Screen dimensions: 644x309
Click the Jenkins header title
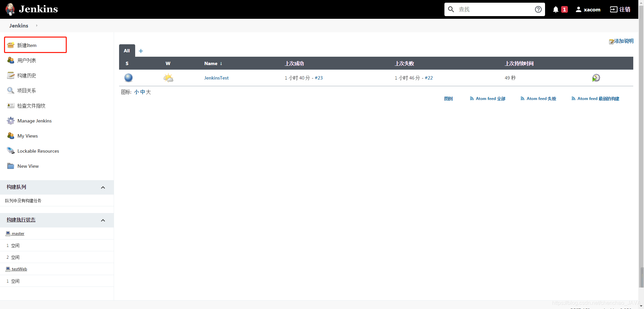click(38, 9)
